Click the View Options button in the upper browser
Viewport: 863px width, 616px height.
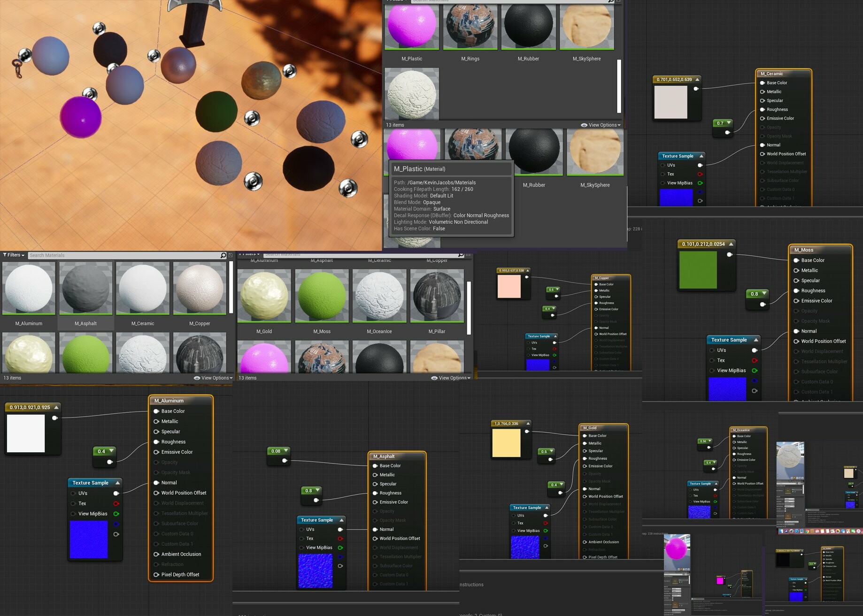click(601, 125)
